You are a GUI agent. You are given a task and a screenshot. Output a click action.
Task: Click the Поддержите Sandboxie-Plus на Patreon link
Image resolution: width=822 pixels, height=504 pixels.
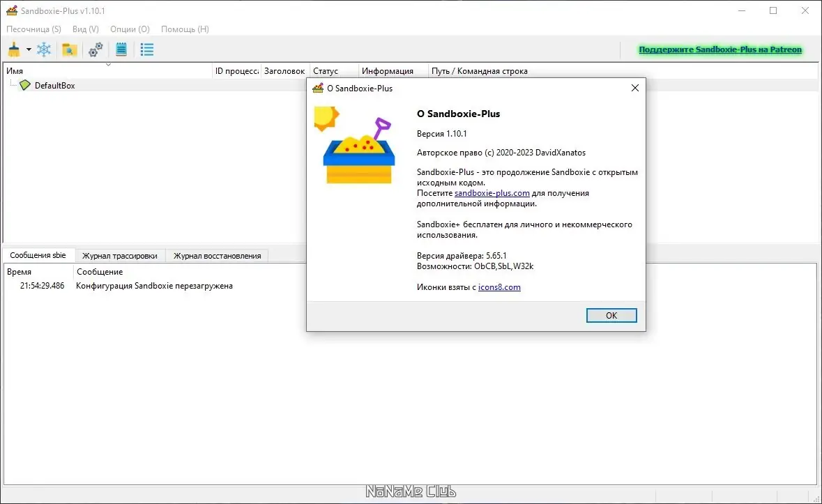(720, 49)
